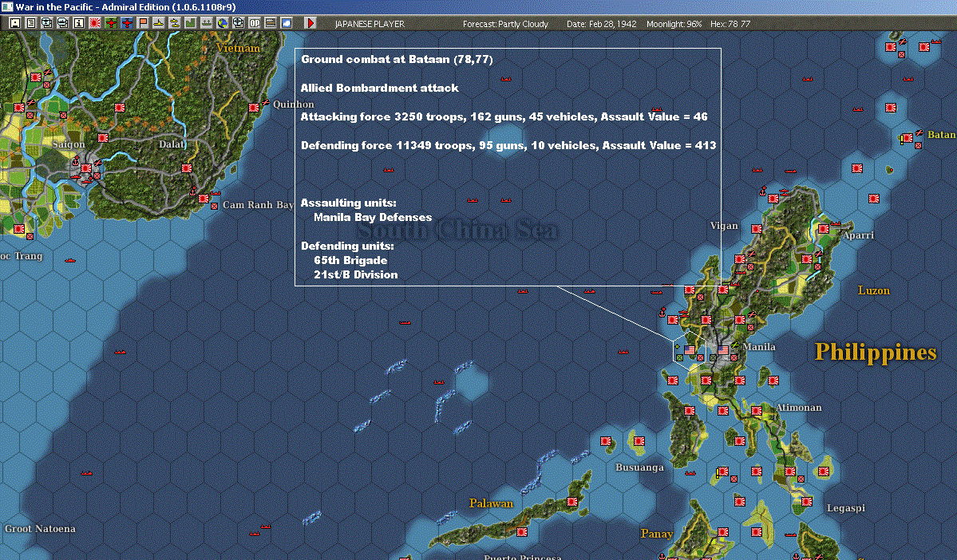Click the 'JAPANESE PLAYER' label in toolbar
This screenshot has width=957, height=560.
pos(370,24)
